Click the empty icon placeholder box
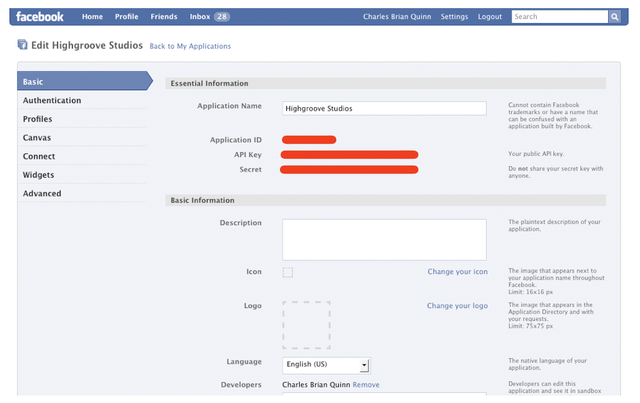 [x=288, y=272]
